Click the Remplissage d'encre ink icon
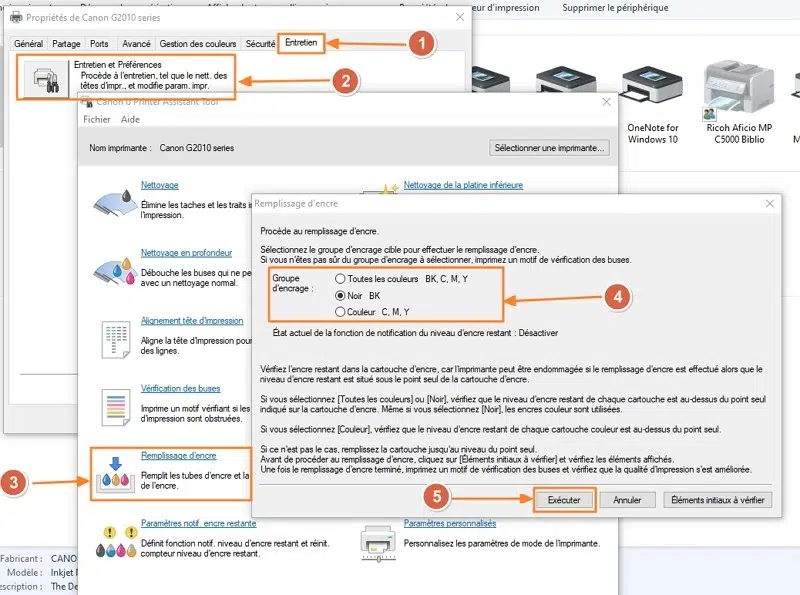This screenshot has width=800, height=595. point(116,475)
